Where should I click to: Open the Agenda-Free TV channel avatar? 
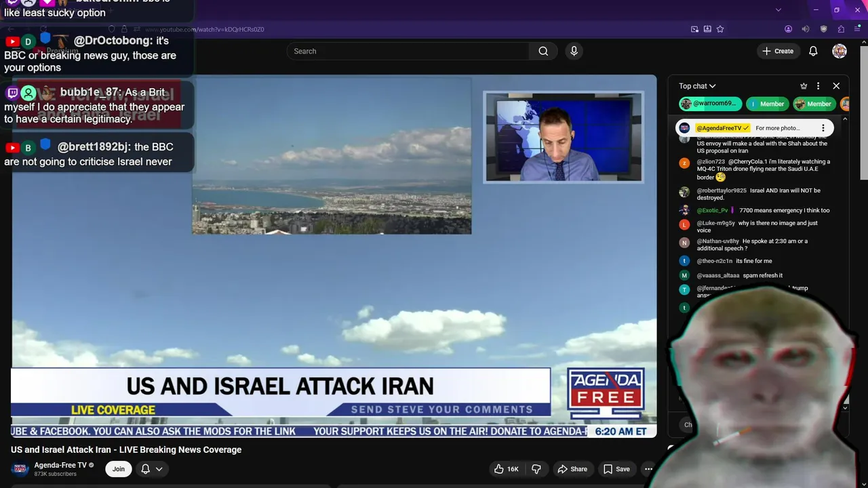tap(20, 468)
